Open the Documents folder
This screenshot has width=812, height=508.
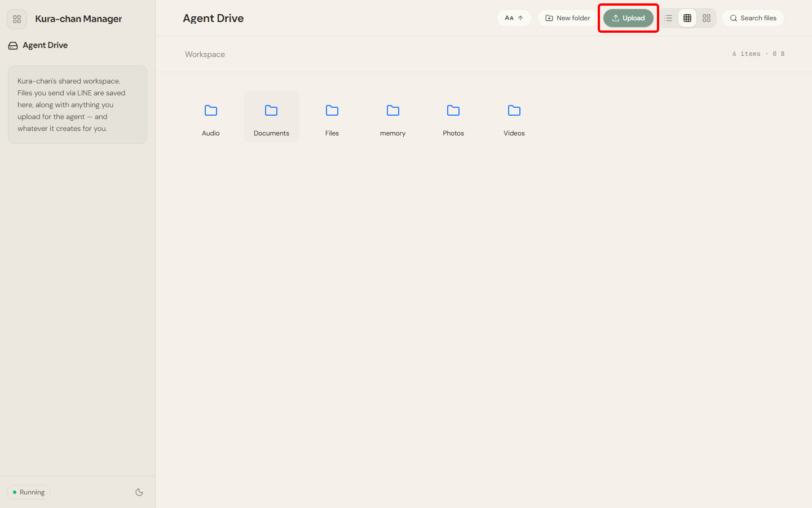(x=271, y=116)
